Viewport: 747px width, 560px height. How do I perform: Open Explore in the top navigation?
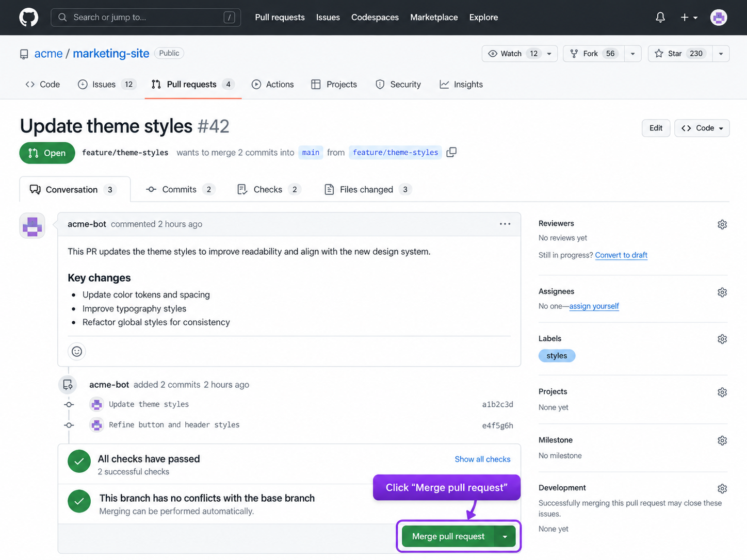coord(483,18)
